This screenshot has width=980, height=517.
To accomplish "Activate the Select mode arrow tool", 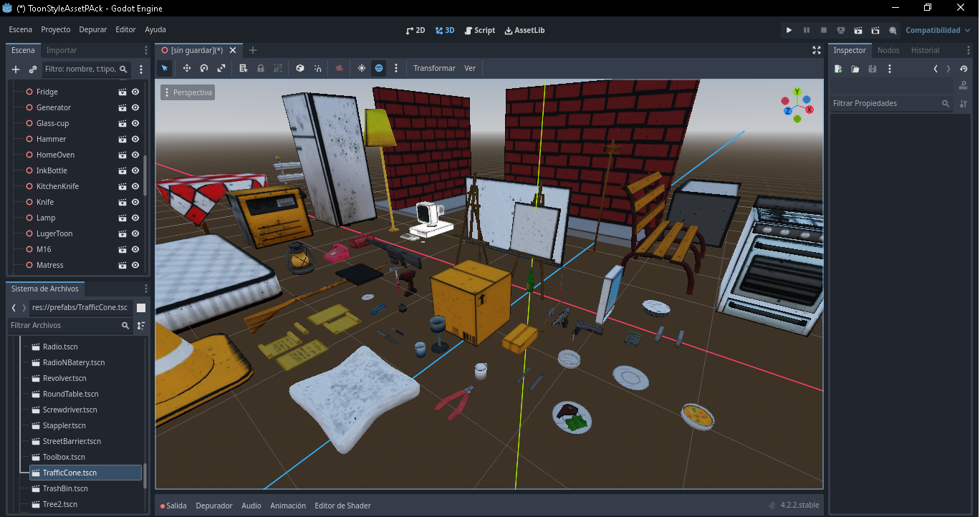I will tap(165, 68).
